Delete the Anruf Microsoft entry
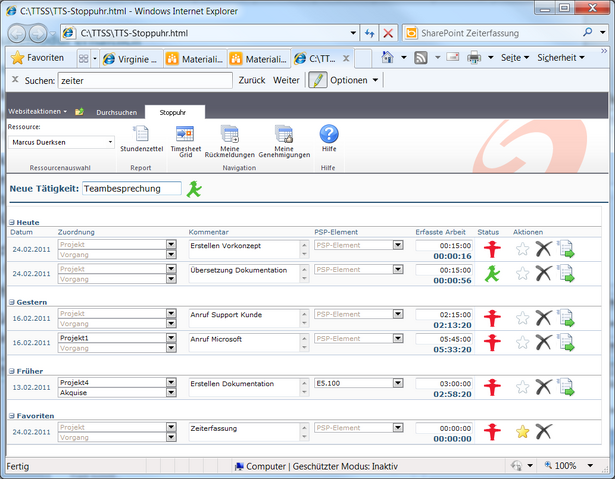 (x=544, y=342)
